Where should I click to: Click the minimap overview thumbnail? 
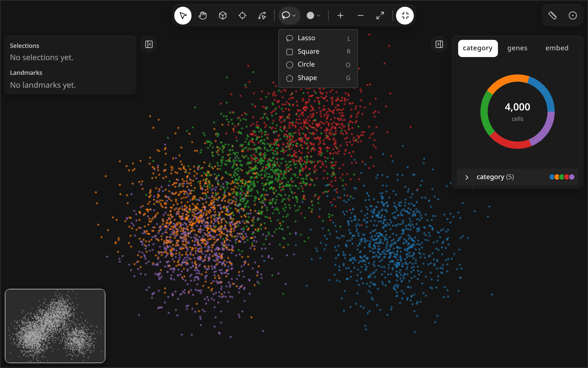coord(55,326)
